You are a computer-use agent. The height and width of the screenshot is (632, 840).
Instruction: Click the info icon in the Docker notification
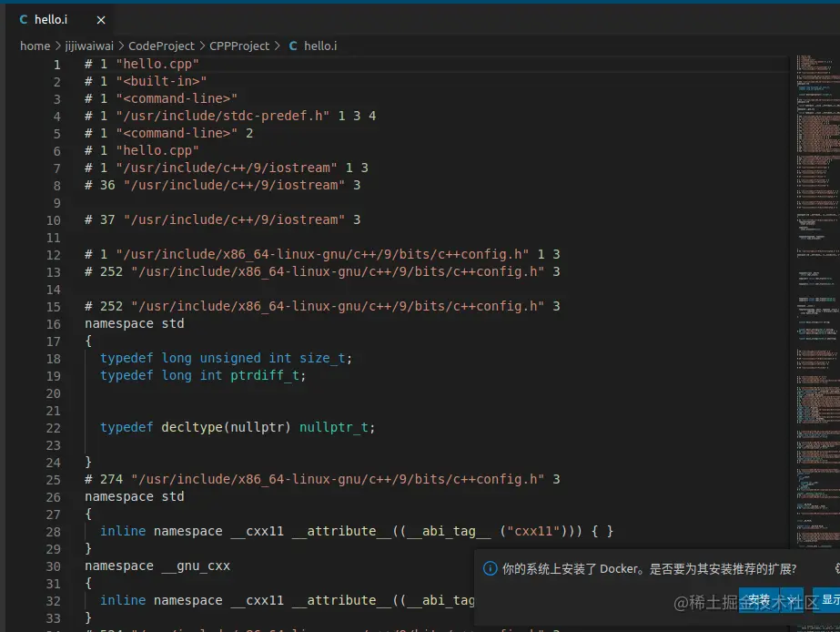[490, 568]
